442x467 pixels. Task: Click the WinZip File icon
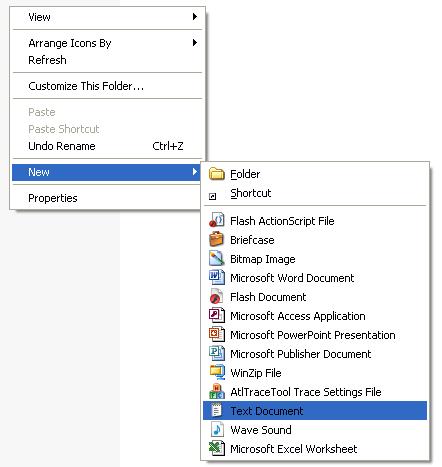pos(217,372)
